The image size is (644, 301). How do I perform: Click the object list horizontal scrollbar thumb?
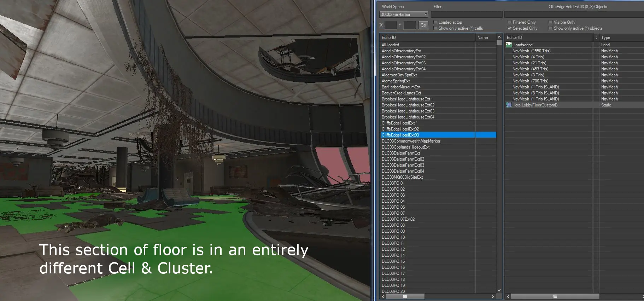(x=555, y=296)
